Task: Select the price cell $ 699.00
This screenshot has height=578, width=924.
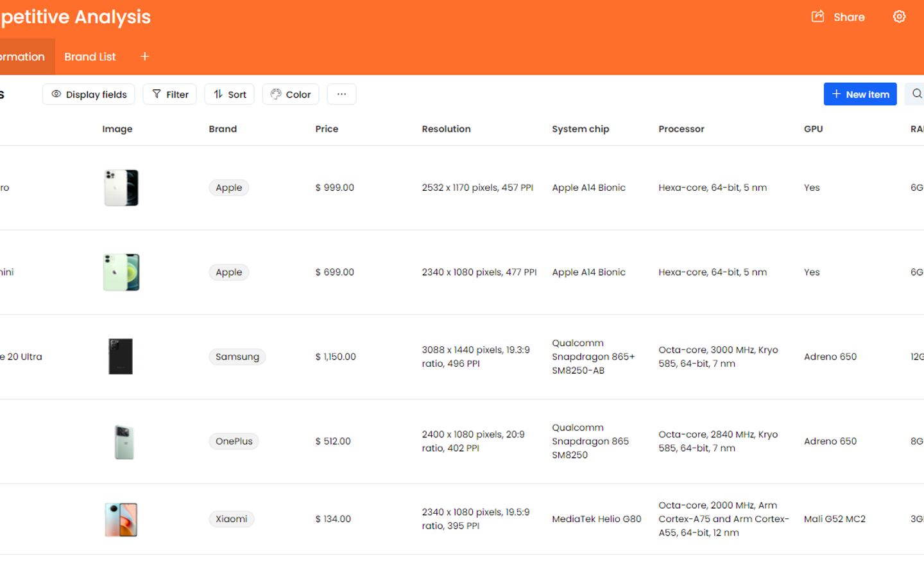Action: coord(335,272)
